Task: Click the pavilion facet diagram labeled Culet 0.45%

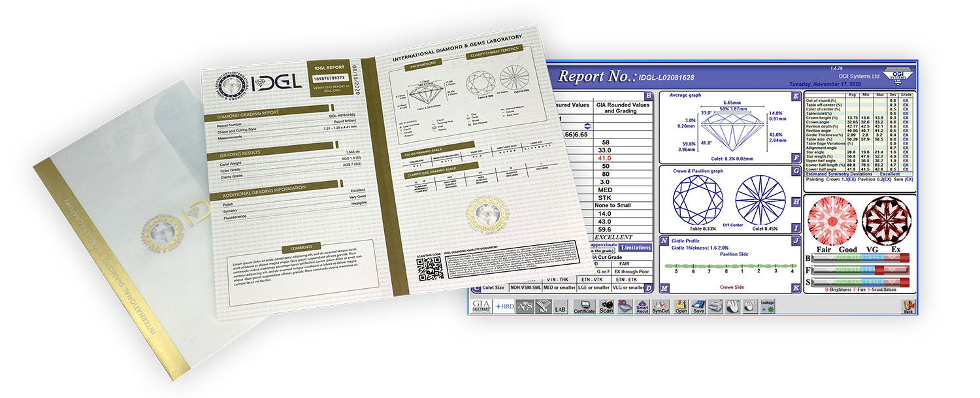Action: pos(760,201)
